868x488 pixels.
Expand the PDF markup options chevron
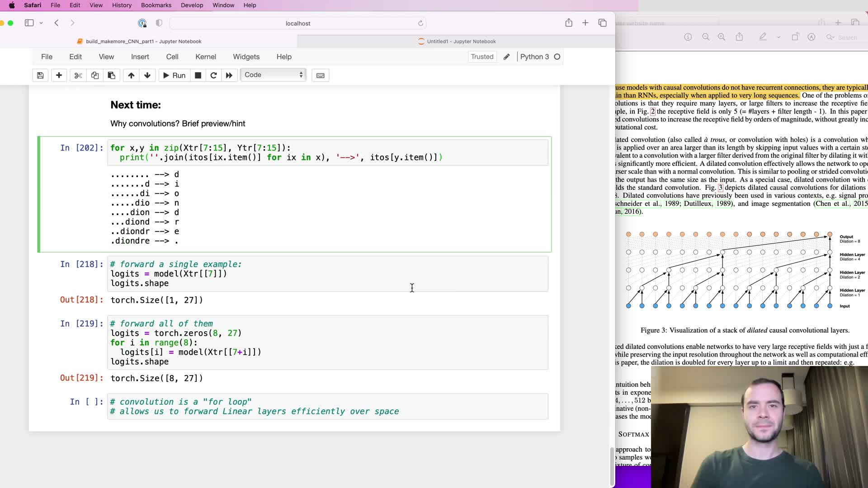point(778,38)
